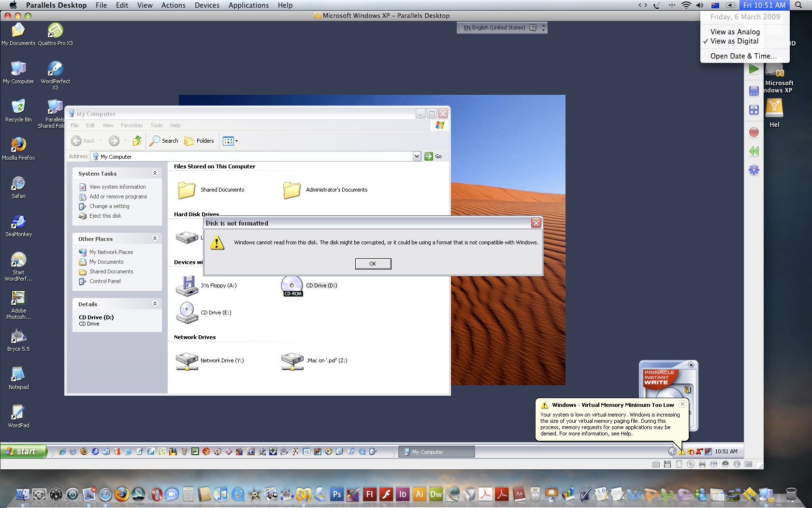Image resolution: width=812 pixels, height=508 pixels.
Task: Open the Address bar dropdown arrow
Action: (417, 156)
